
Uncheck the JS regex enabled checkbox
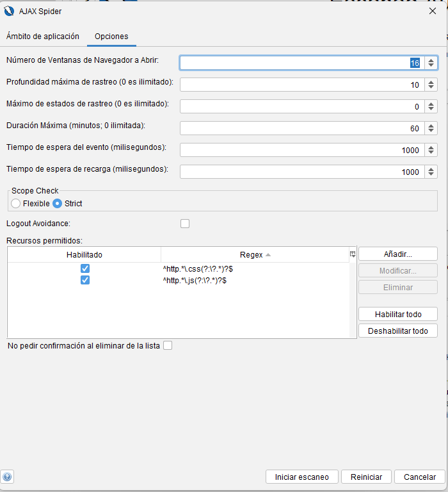(x=84, y=280)
